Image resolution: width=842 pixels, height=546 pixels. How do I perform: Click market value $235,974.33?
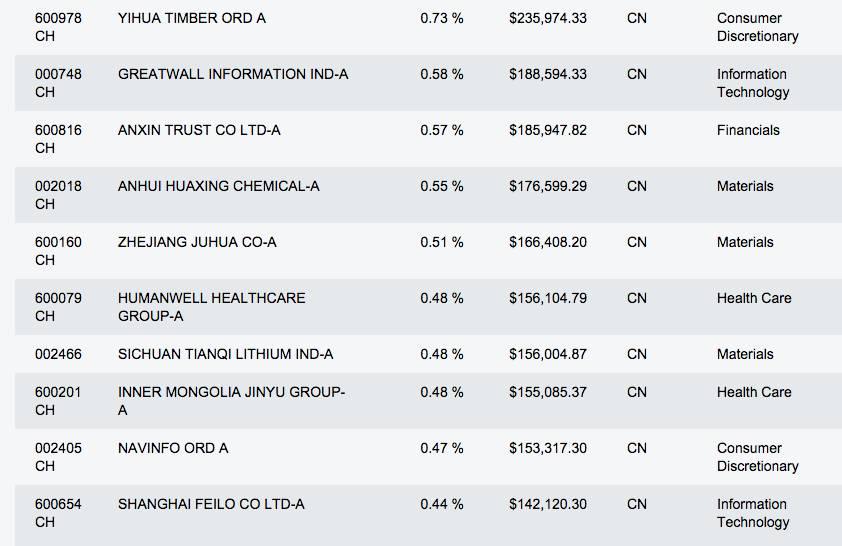click(x=547, y=18)
